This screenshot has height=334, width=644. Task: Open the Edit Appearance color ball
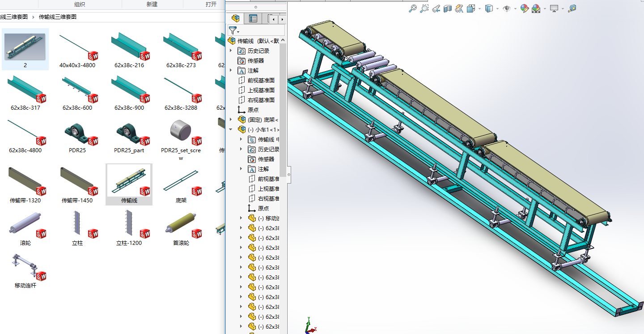[x=525, y=9]
